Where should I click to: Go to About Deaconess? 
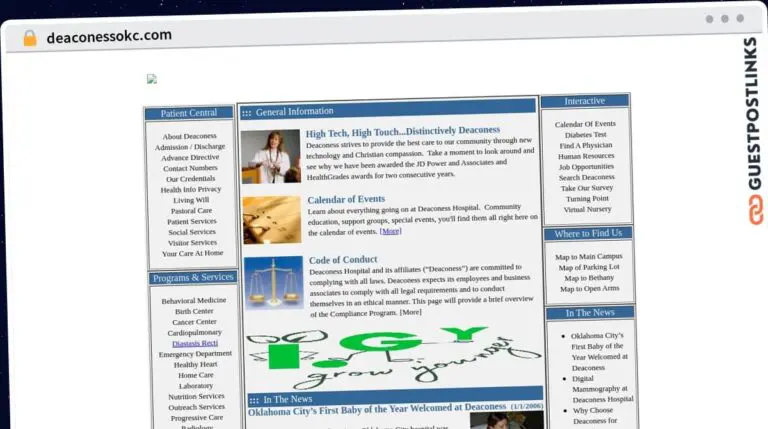click(190, 136)
